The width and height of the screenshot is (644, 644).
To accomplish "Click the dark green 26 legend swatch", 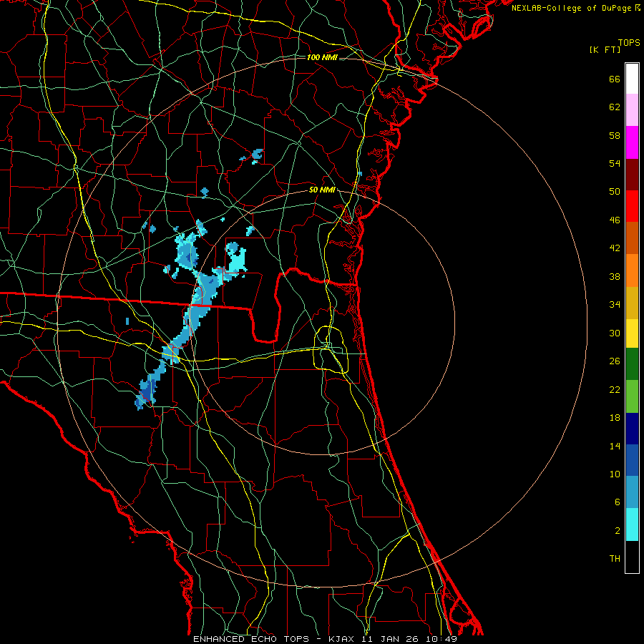I will coord(632,364).
